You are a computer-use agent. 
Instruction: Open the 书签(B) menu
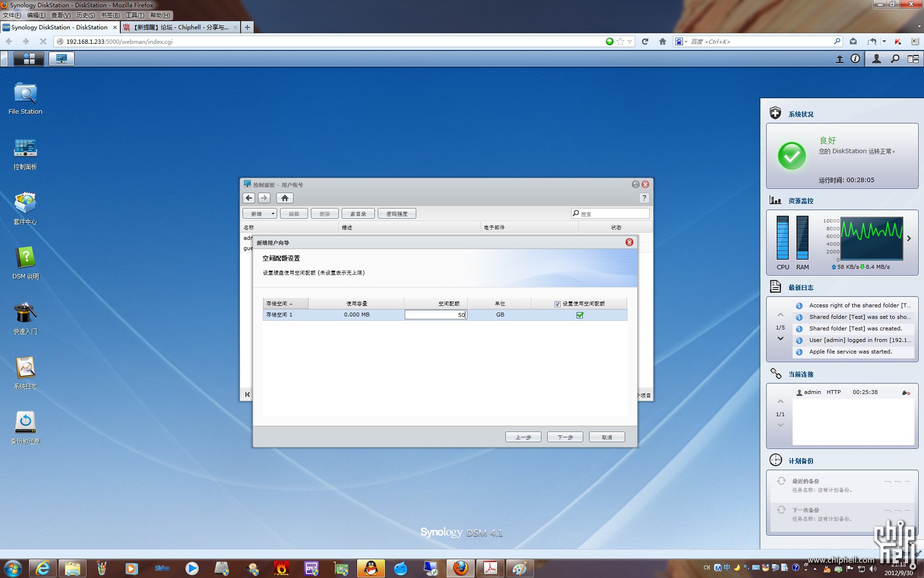tap(110, 15)
